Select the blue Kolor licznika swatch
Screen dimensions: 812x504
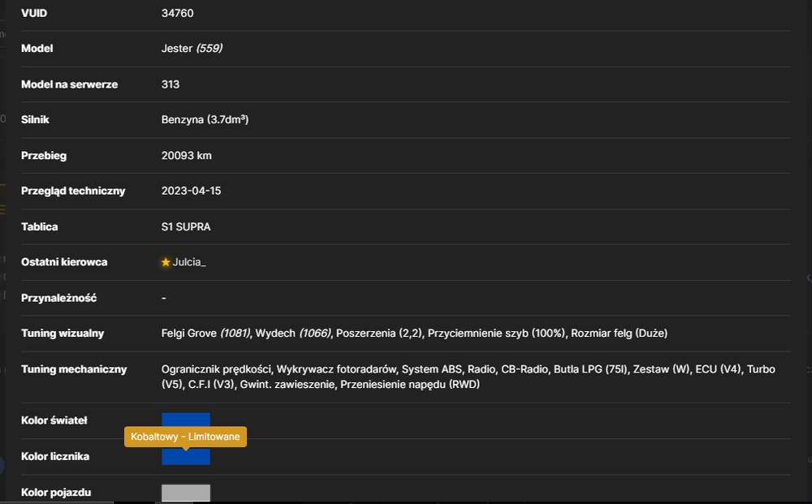click(x=185, y=456)
